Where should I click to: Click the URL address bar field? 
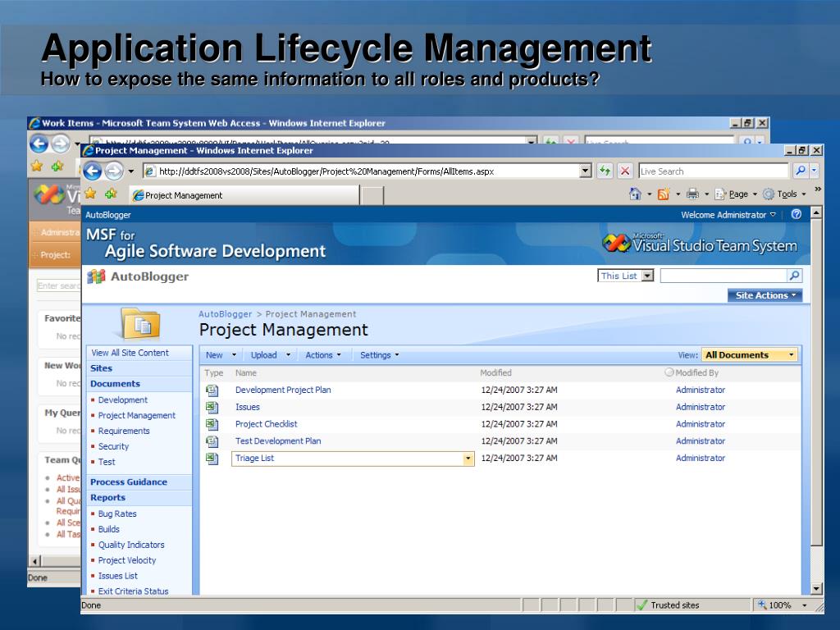[362, 171]
